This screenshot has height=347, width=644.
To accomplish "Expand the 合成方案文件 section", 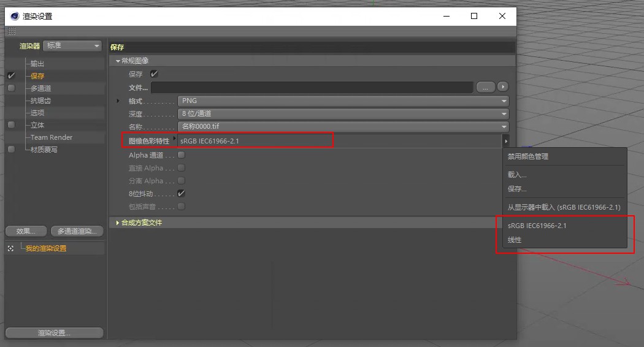I will [118, 223].
